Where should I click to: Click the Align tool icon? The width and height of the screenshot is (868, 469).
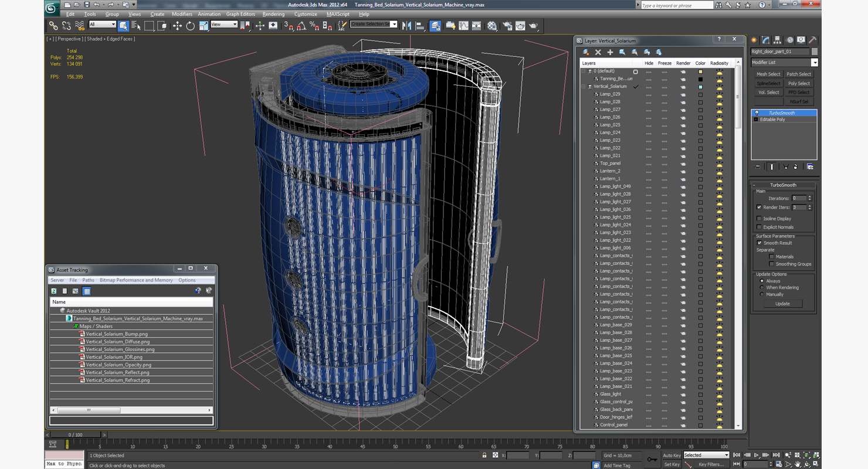point(420,26)
